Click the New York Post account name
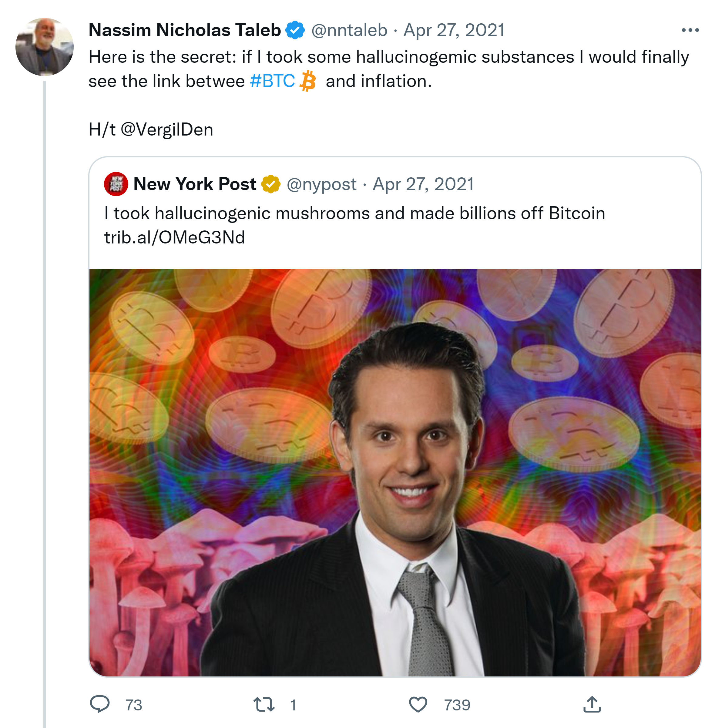Screen dimensions: 715x728 pyautogui.click(x=195, y=184)
